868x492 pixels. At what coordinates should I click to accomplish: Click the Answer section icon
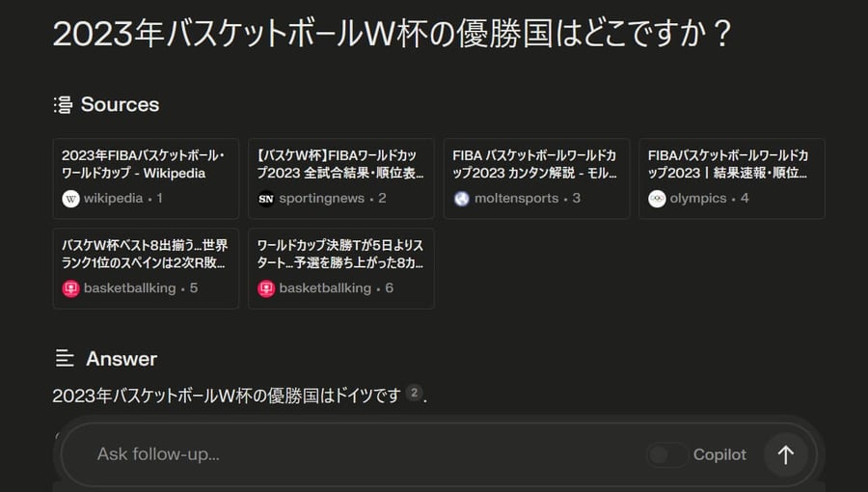(x=65, y=359)
